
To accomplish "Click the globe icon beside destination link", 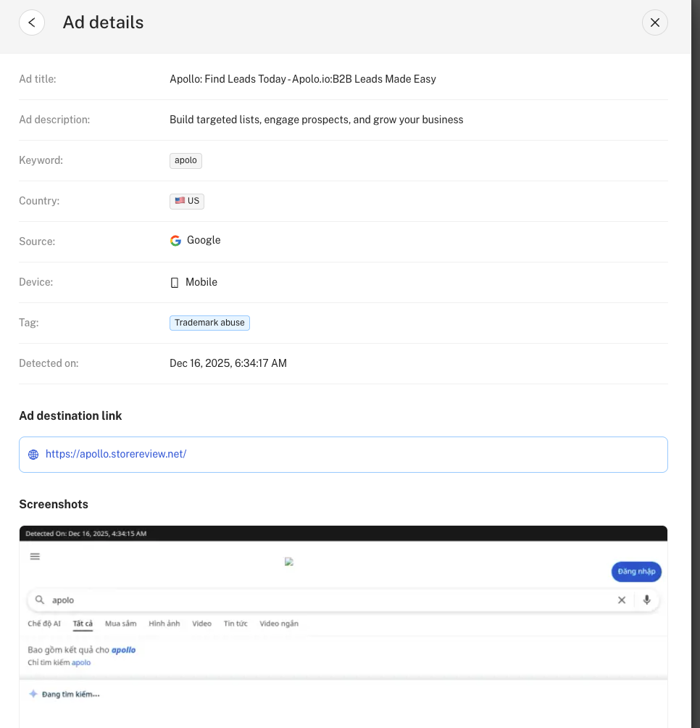I will point(33,455).
